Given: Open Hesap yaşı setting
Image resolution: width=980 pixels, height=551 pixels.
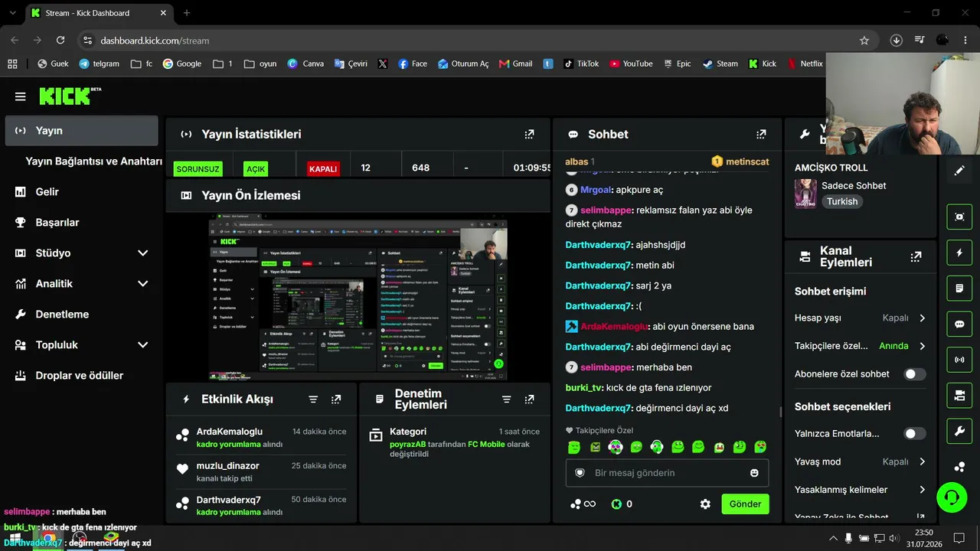Looking at the screenshot, I should pyautogui.click(x=861, y=318).
